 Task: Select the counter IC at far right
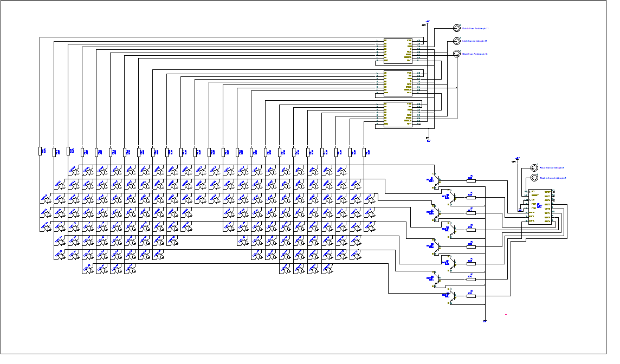(x=540, y=206)
